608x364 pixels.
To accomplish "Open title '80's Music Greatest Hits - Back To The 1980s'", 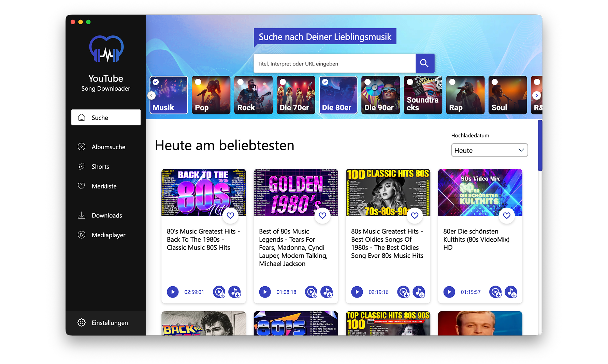I will 203,239.
